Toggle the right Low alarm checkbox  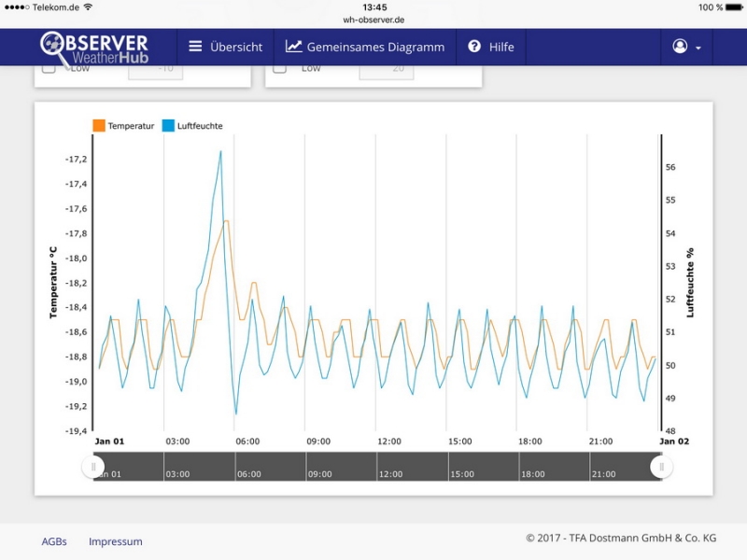[x=279, y=68]
